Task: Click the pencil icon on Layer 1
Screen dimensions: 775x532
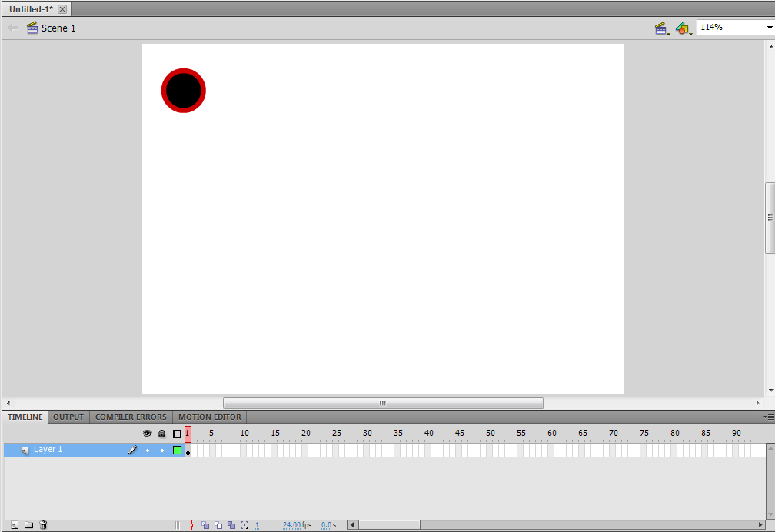Action: 132,450
